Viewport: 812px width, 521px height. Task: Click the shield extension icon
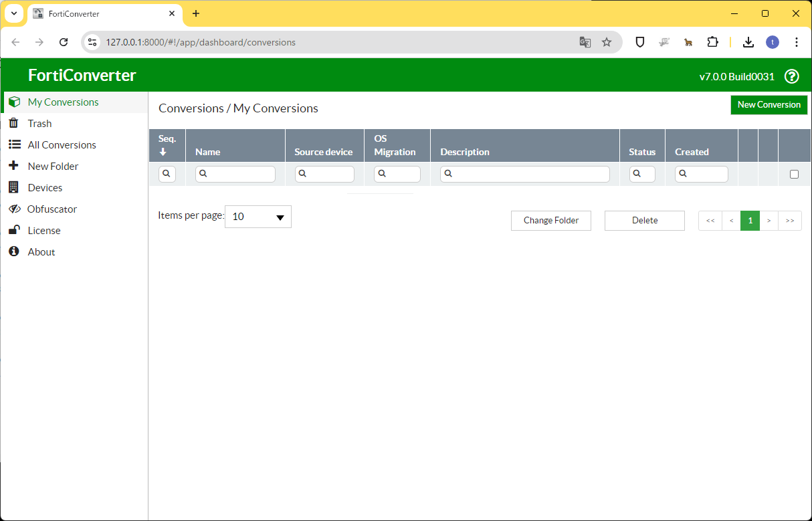pyautogui.click(x=640, y=42)
